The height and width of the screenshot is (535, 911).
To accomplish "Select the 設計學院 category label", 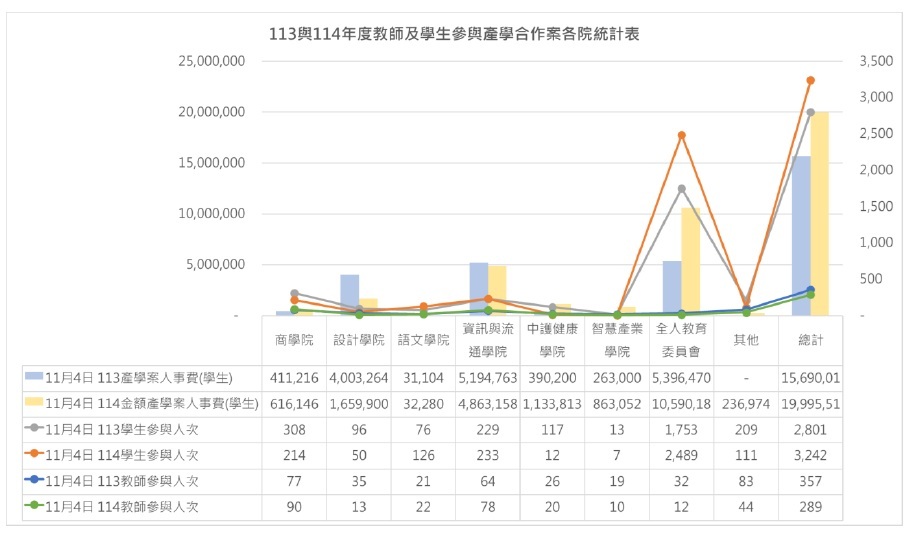I will [358, 340].
